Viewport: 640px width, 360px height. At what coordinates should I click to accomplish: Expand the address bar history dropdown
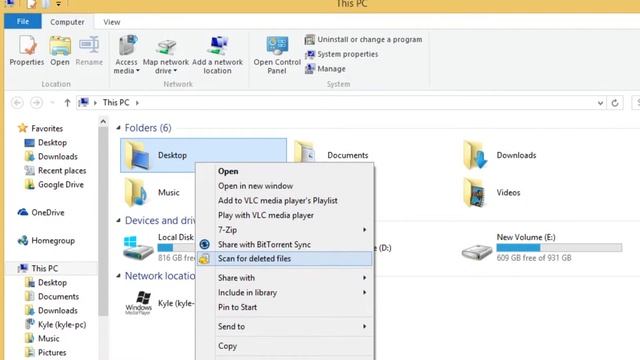click(x=600, y=103)
